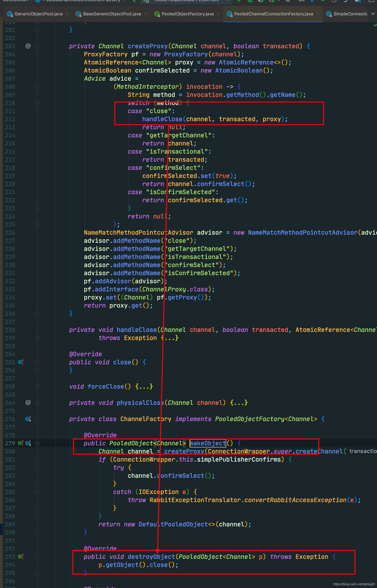Screen dimensions: 377x588
Task: Switch to the GenericObjectPool.java tab
Action: click(38, 14)
